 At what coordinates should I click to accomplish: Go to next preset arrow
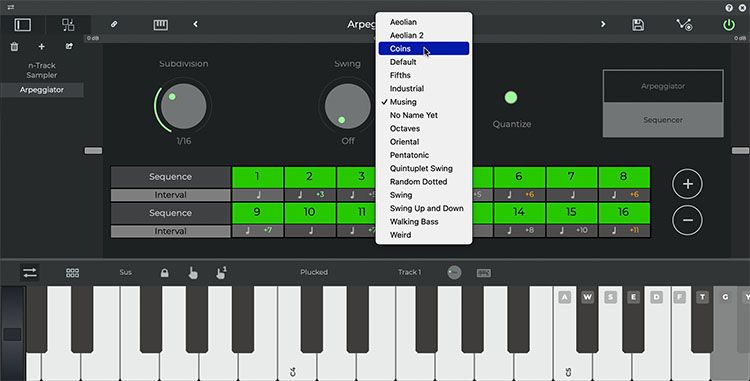603,24
